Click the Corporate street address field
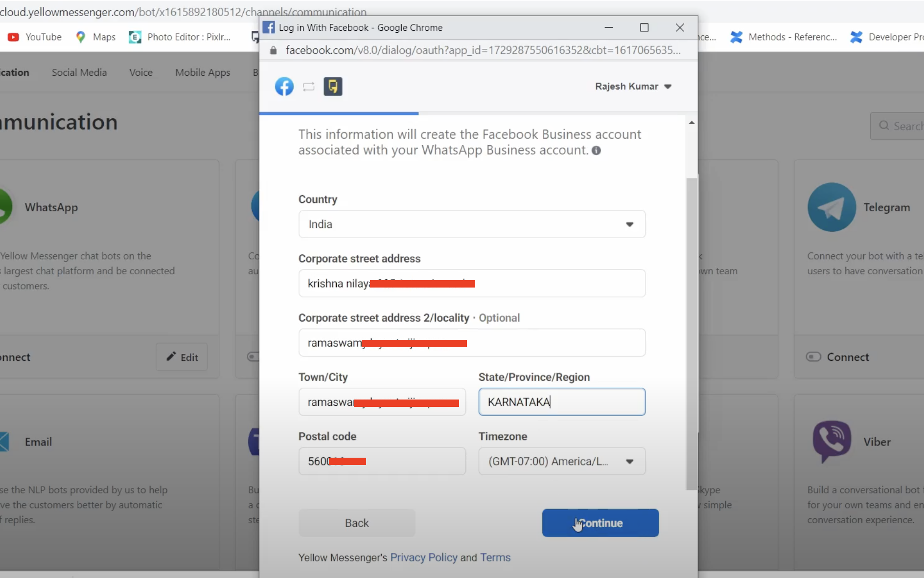Screen dimensions: 924x578 click(x=472, y=283)
